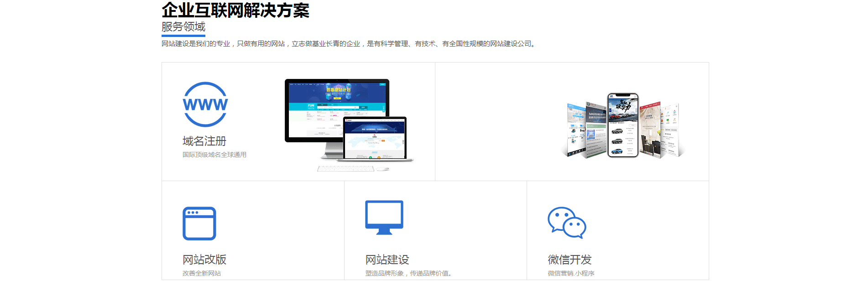This screenshot has height=281, width=868.
Task: Open the 域名注册 service heading
Action: [204, 141]
